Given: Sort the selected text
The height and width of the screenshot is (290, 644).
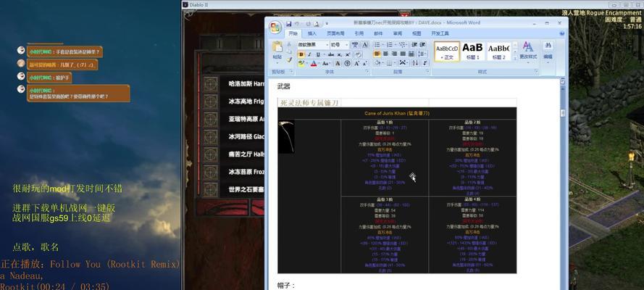Looking at the screenshot, I should click(416, 62).
